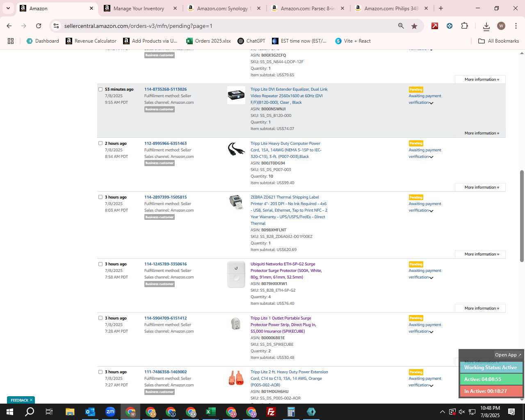This screenshot has height=420, width=525.
Task: Open Excel from taskbar
Action: [211, 412]
